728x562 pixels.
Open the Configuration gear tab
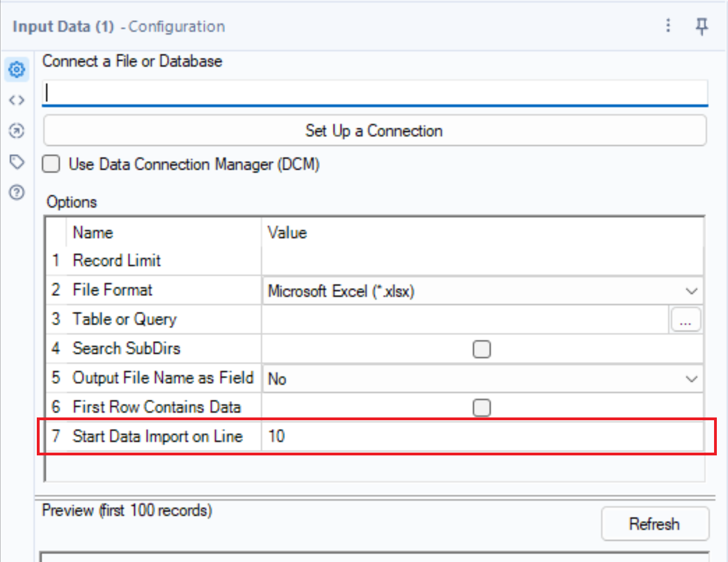pos(16,70)
